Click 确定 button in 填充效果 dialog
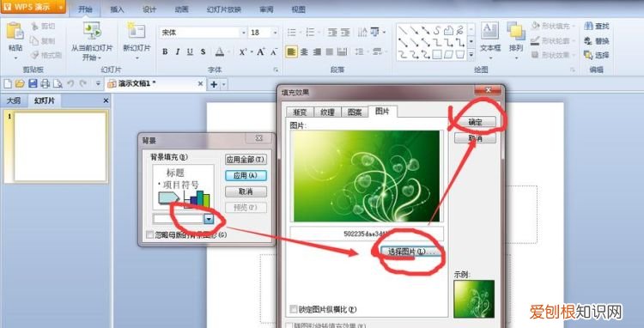 coord(475,122)
